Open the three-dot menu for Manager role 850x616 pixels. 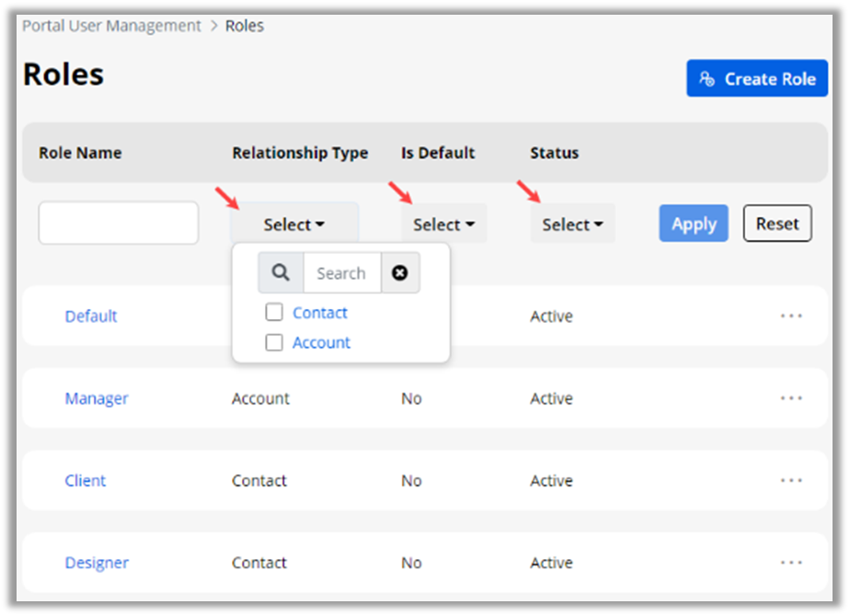click(790, 398)
